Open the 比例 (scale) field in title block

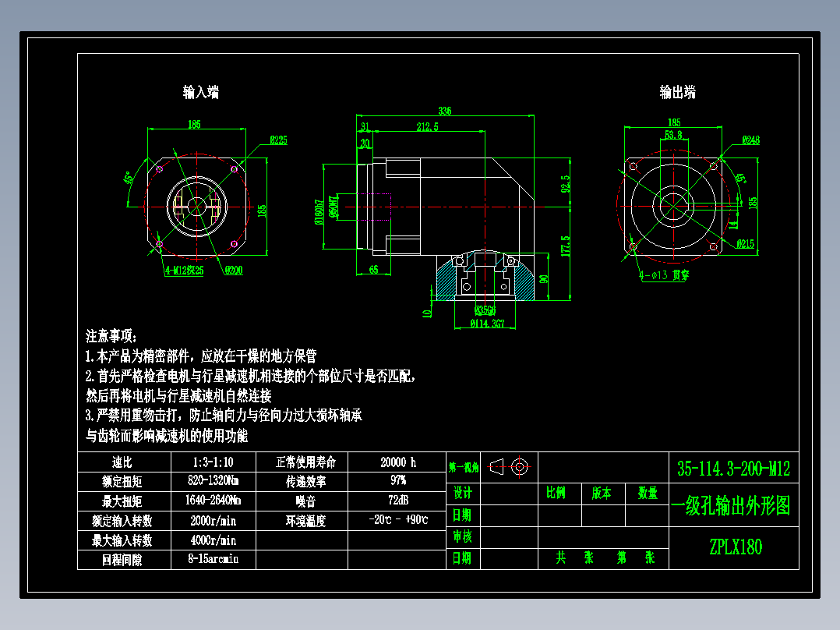[x=556, y=494]
